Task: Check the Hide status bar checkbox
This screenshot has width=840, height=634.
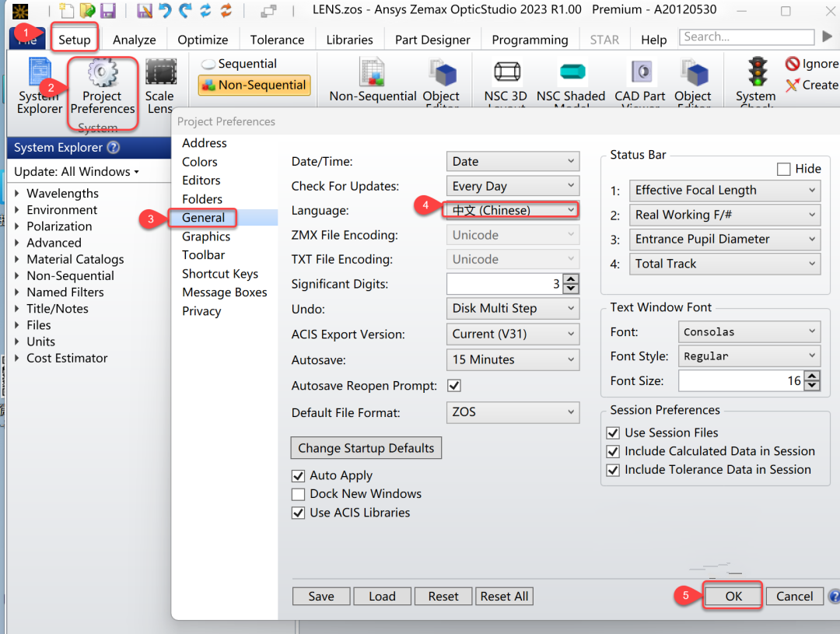Action: tap(783, 170)
